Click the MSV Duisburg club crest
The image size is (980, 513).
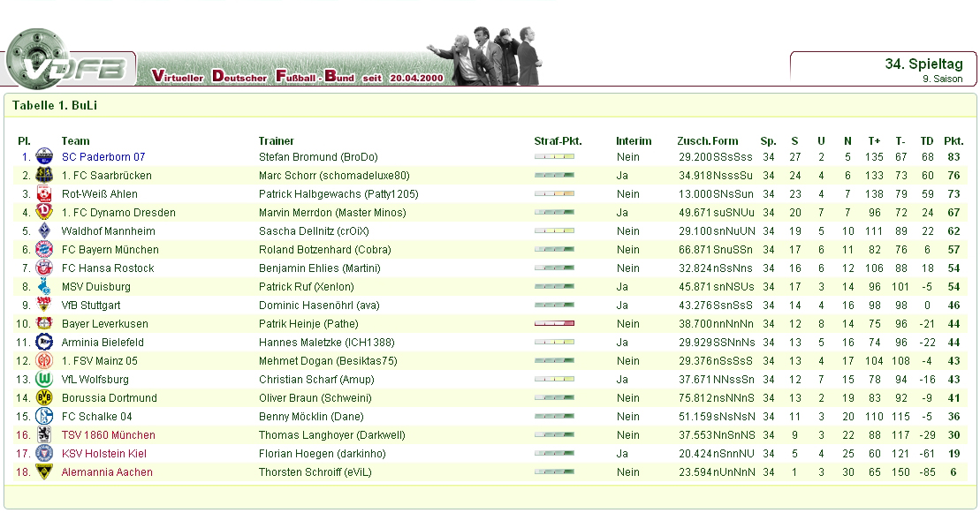[44, 287]
